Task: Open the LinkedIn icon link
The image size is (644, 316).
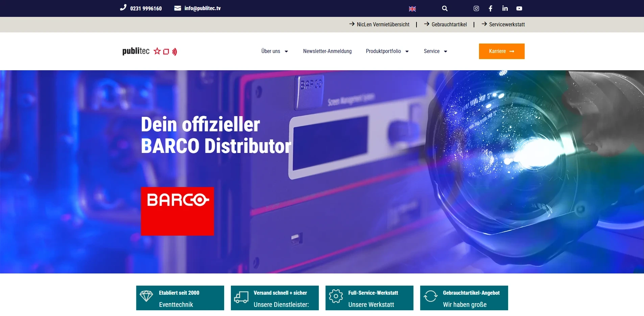Action: [505, 8]
